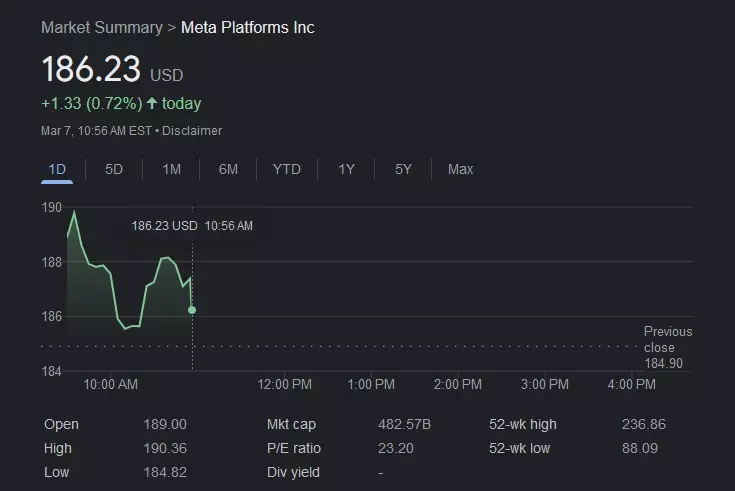735x491 pixels.
Task: Click the P/E ratio value 23.20
Action: click(x=396, y=448)
